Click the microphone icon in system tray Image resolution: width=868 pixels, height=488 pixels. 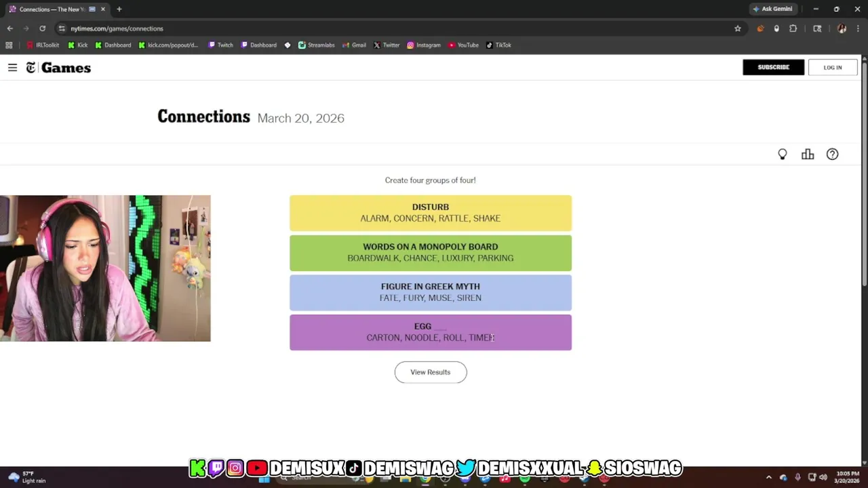[x=797, y=477]
